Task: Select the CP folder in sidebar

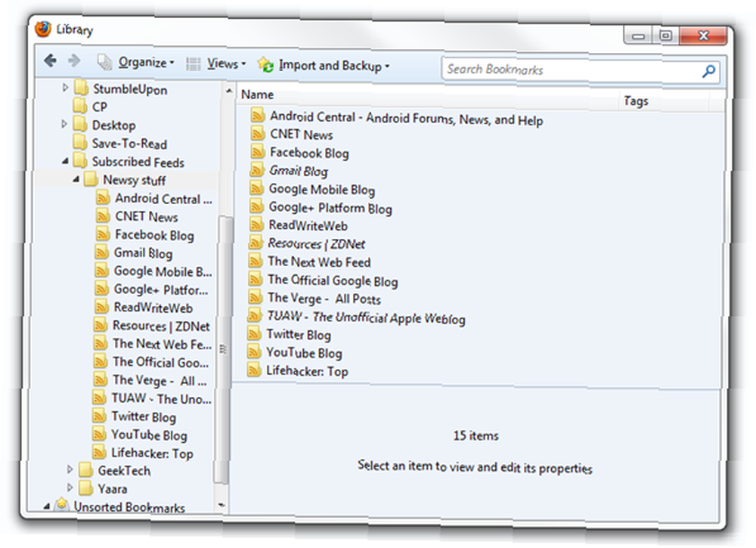Action: pyautogui.click(x=99, y=107)
